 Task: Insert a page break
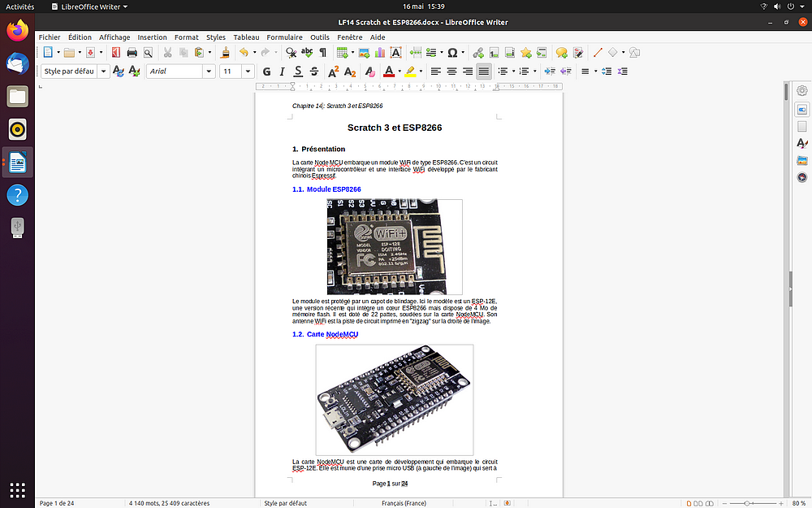415,52
